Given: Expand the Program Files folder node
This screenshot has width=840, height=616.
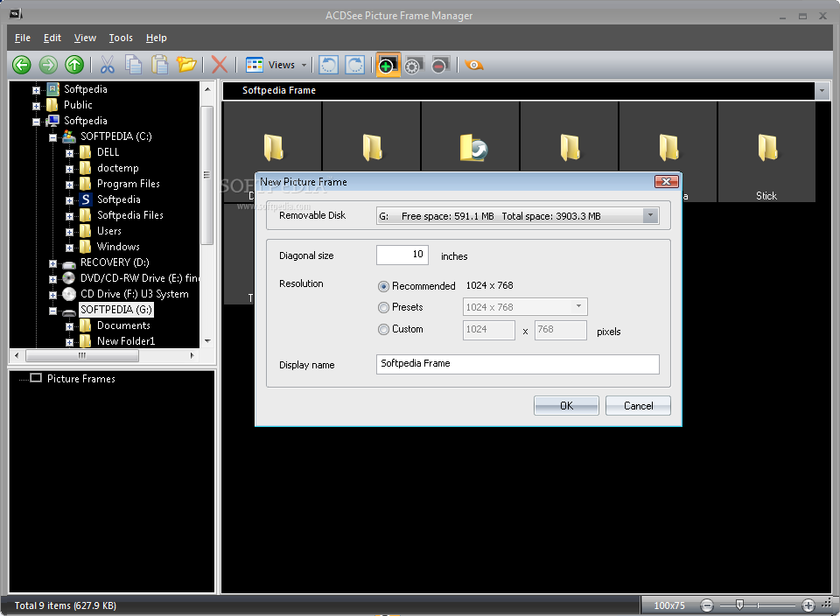Looking at the screenshot, I should click(69, 185).
